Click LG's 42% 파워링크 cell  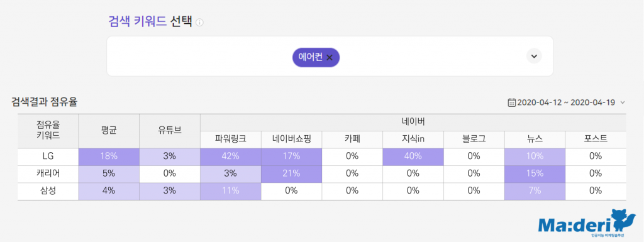click(230, 156)
